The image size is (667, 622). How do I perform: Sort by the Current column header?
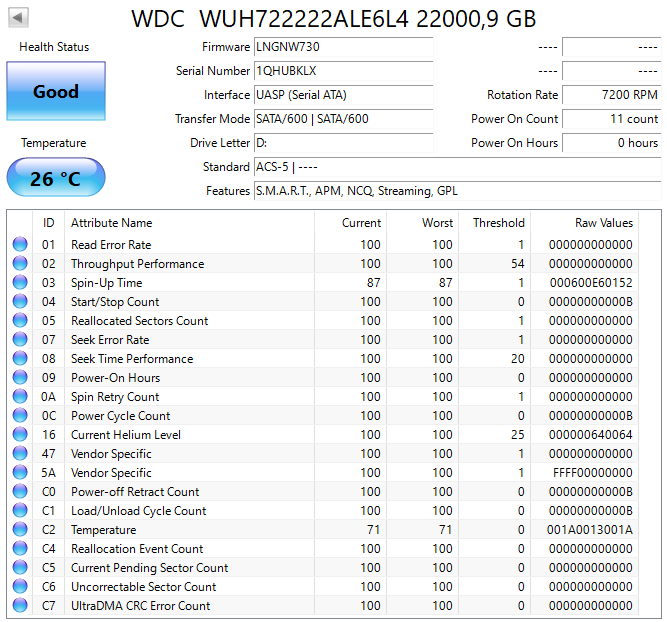pos(351,223)
